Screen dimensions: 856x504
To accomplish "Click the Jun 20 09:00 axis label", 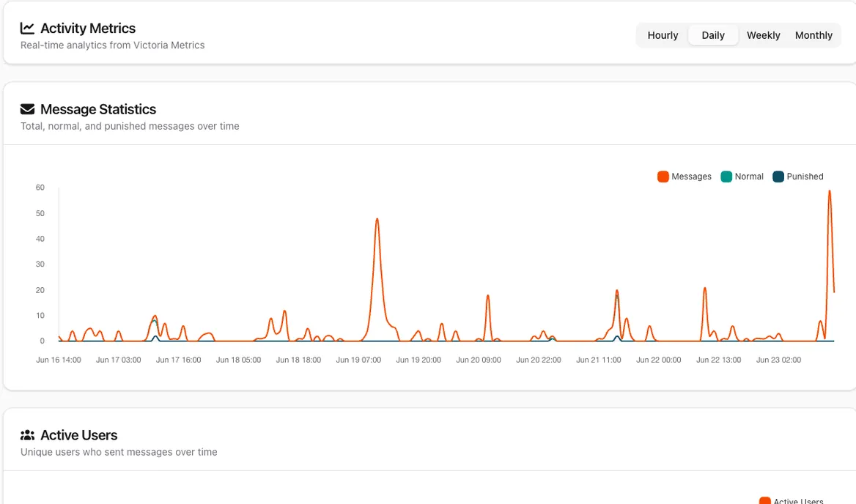I will click(x=479, y=360).
